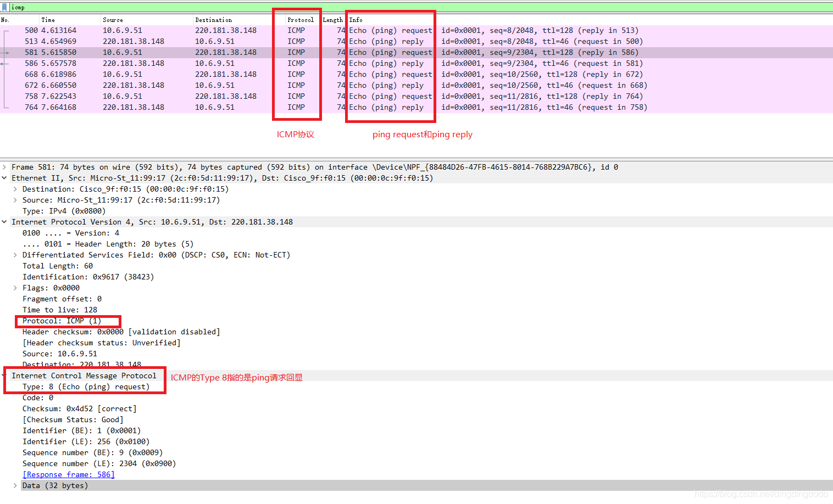The image size is (833, 504).
Task: Click time value 7.622543 in packet 758
Action: 59,96
